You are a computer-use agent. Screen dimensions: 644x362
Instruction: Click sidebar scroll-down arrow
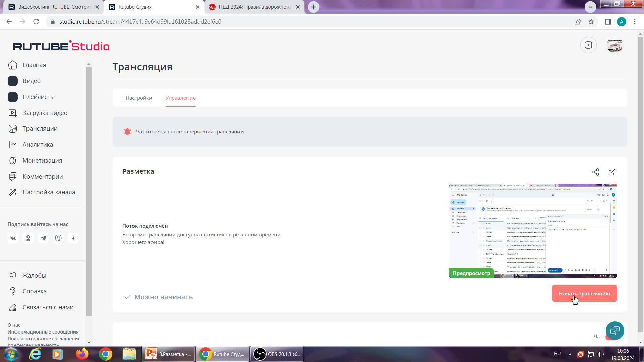(x=89, y=342)
